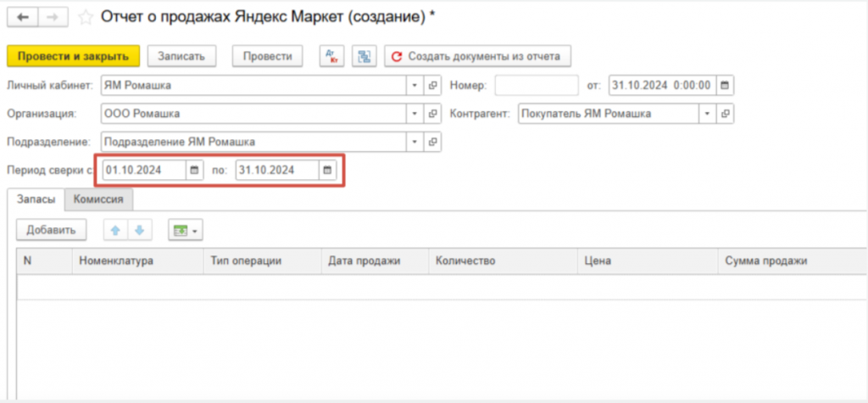Open the table fill dropdown menu
Screen dimensions: 868x403
pyautogui.click(x=185, y=230)
